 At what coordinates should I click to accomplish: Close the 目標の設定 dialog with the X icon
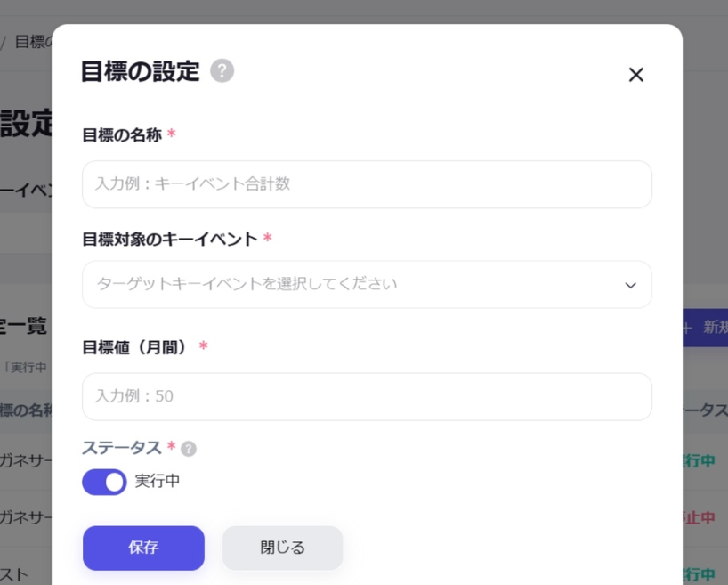tap(635, 75)
